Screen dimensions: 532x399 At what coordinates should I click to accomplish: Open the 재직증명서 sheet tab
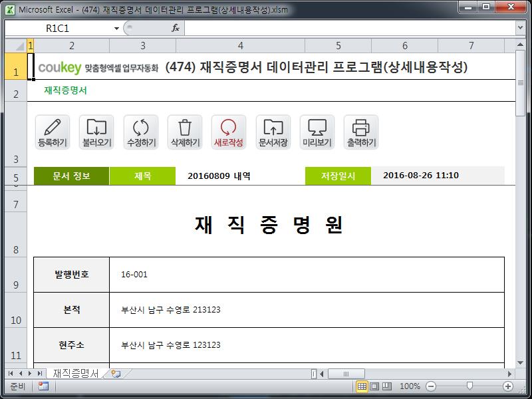pos(76,374)
